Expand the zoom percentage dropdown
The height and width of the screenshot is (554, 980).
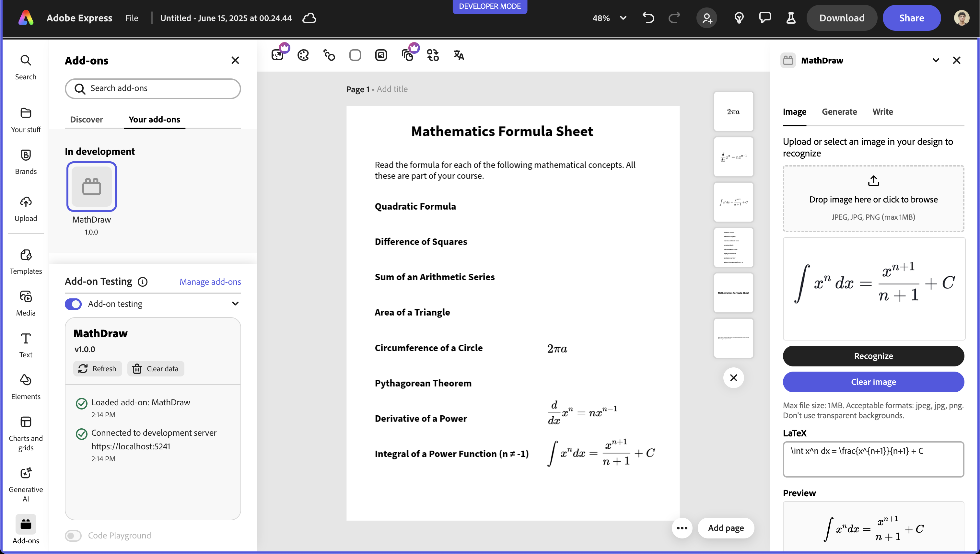(x=623, y=18)
